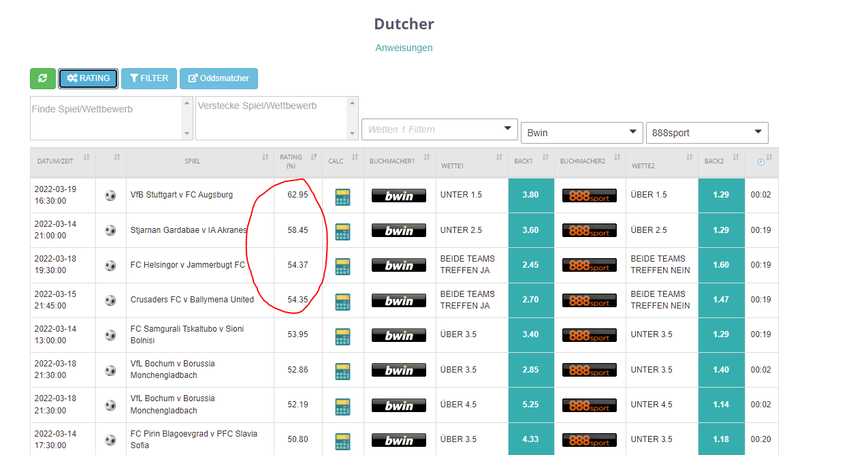Image resolution: width=868 pixels, height=455 pixels.
Task: Click the FILTER button
Action: 149,78
